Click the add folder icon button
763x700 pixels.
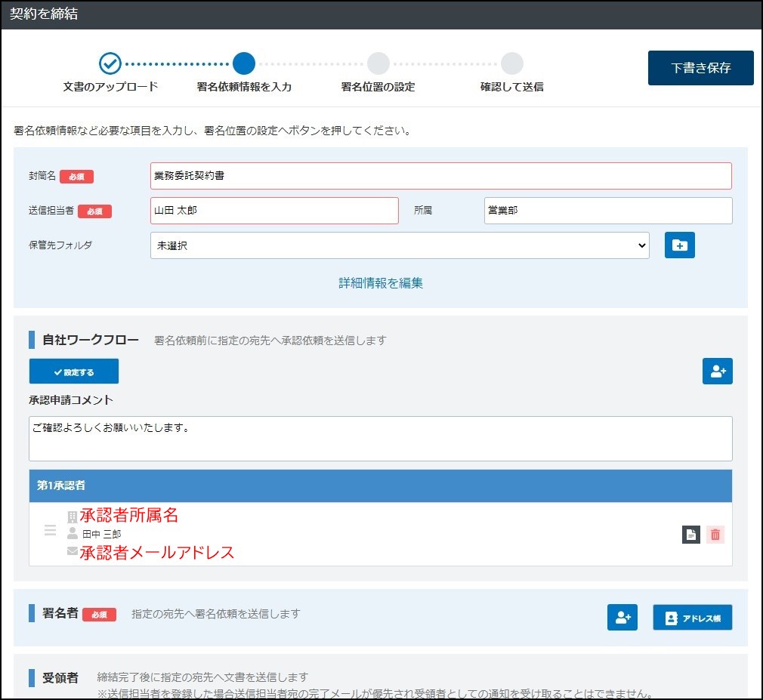pyautogui.click(x=679, y=245)
